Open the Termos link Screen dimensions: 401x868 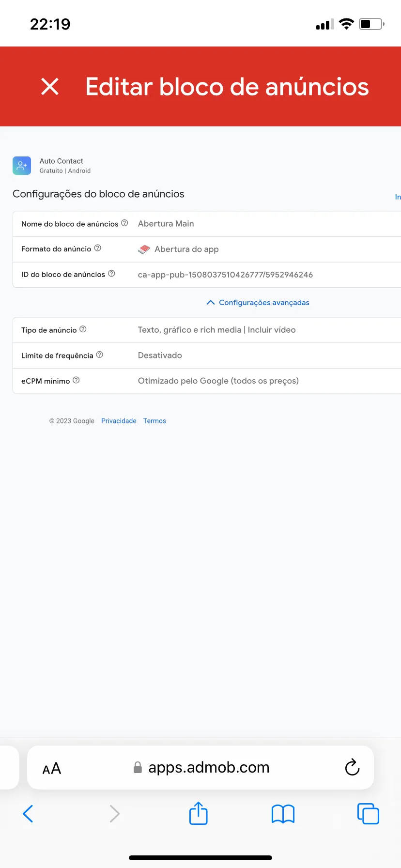(154, 421)
